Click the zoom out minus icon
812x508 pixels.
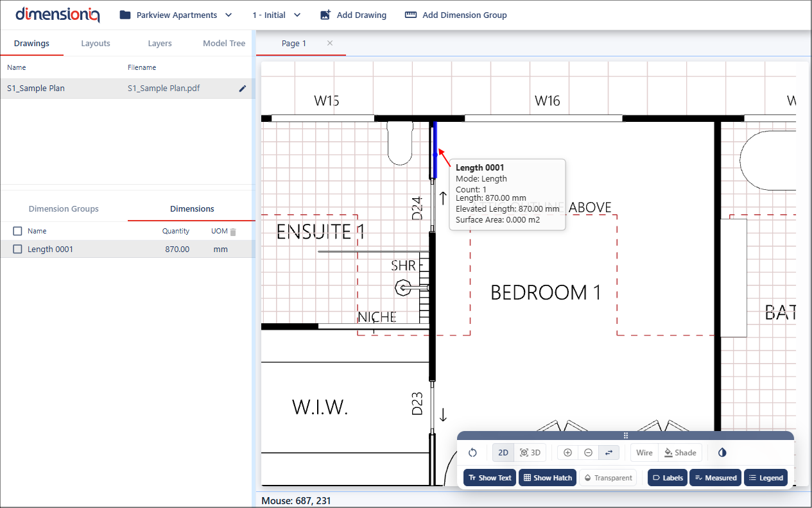click(x=588, y=453)
